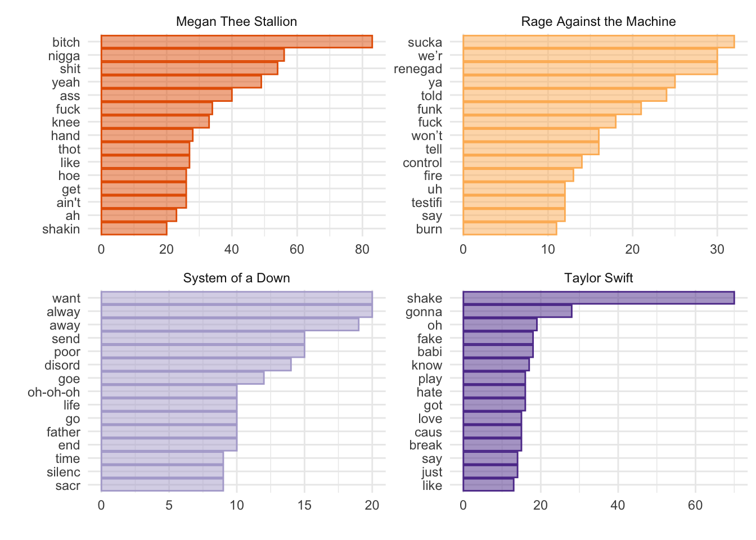Screen dimensions: 756x540
Task: Click the "disord" bar
Action: click(x=196, y=365)
